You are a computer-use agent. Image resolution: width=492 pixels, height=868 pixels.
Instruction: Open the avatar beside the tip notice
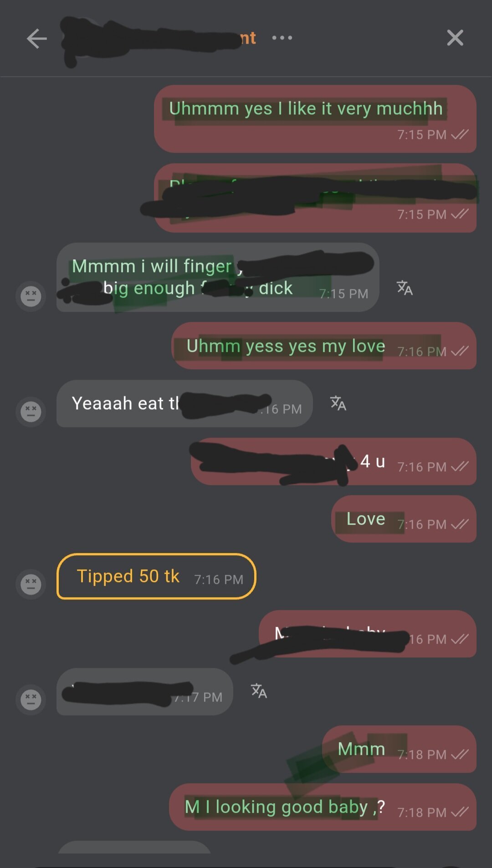click(x=31, y=584)
